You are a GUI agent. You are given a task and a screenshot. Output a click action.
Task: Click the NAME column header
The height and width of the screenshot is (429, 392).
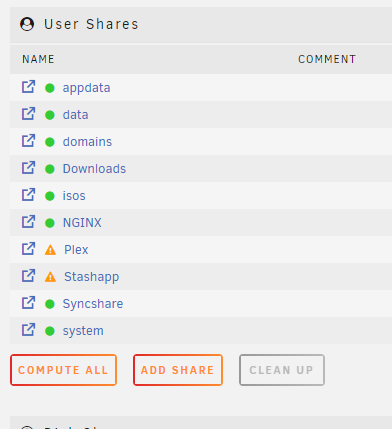[38, 59]
